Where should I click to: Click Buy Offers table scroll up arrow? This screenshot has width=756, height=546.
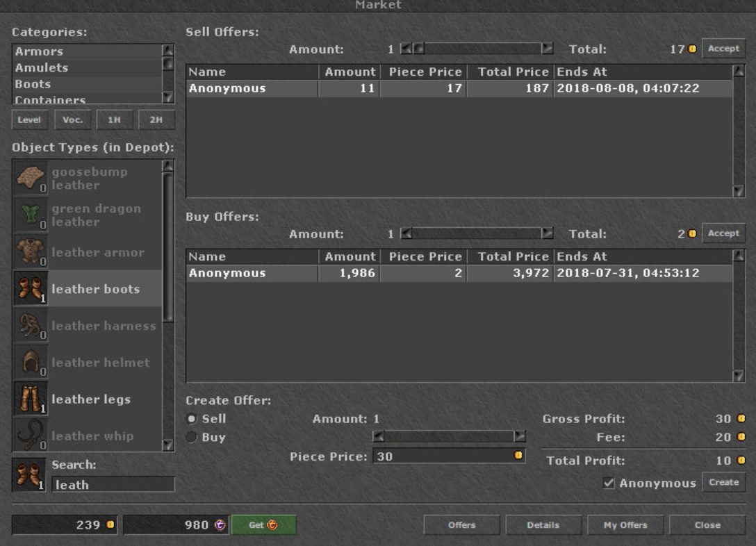click(x=739, y=256)
